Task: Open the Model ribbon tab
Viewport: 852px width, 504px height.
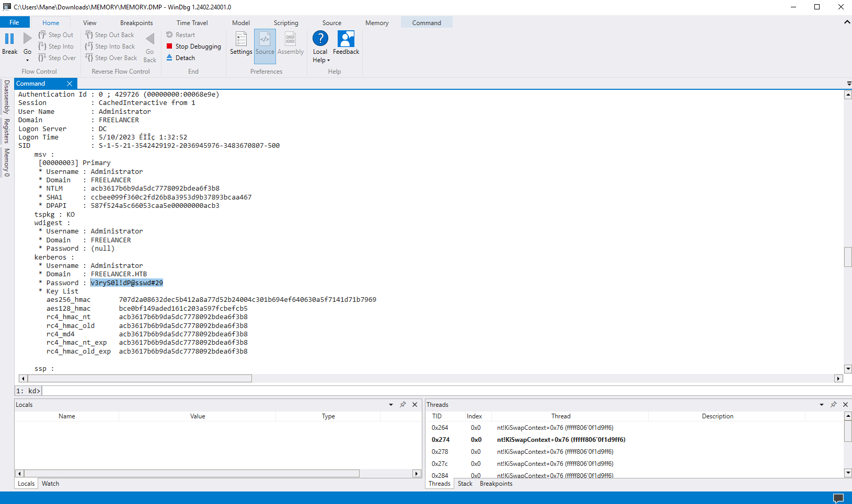Action: (241, 23)
